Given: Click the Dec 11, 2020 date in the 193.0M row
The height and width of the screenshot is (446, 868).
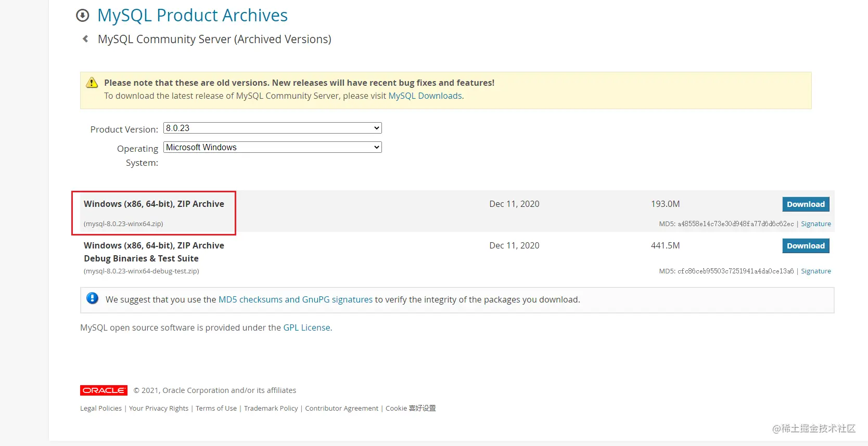Looking at the screenshot, I should (x=514, y=204).
